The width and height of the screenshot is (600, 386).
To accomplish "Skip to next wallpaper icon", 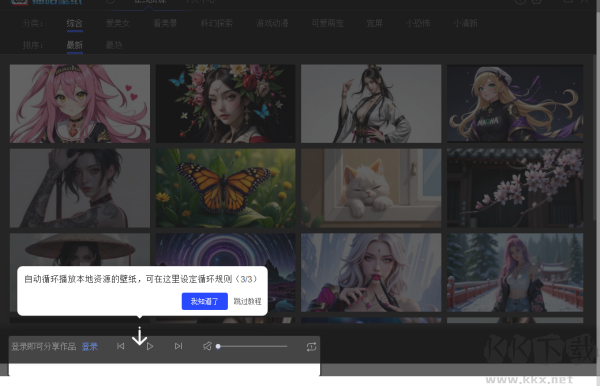I will (x=178, y=346).
